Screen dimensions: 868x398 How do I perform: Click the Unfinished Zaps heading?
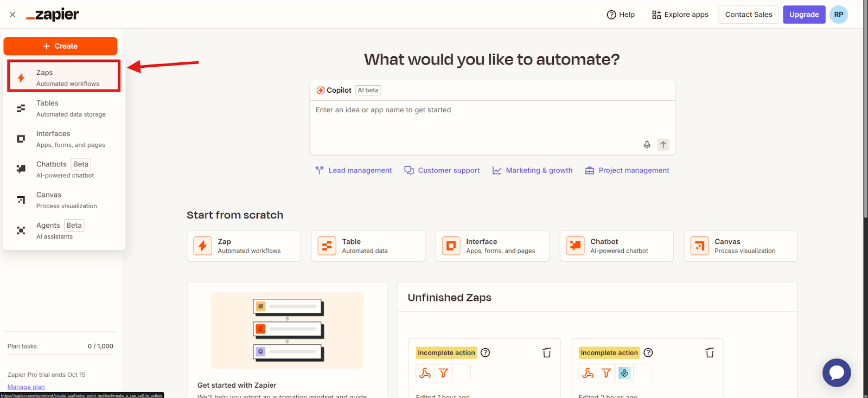coord(450,298)
